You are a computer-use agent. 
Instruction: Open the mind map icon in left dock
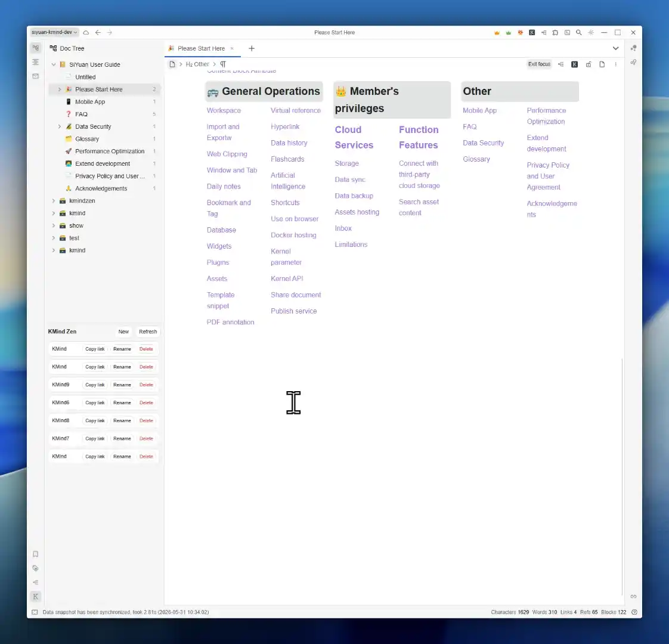35,582
